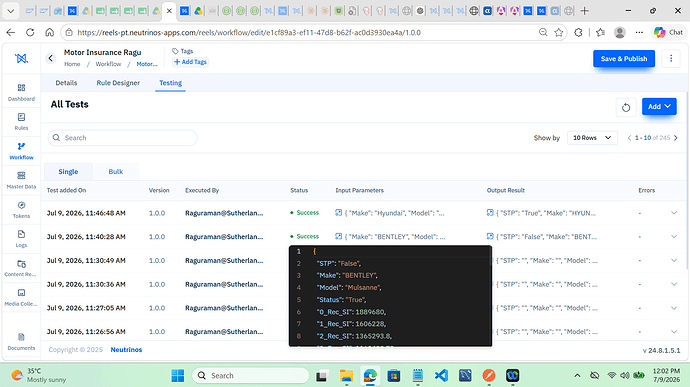The width and height of the screenshot is (690, 387).
Task: Switch to the Rule Designer tab
Action: pyautogui.click(x=118, y=83)
